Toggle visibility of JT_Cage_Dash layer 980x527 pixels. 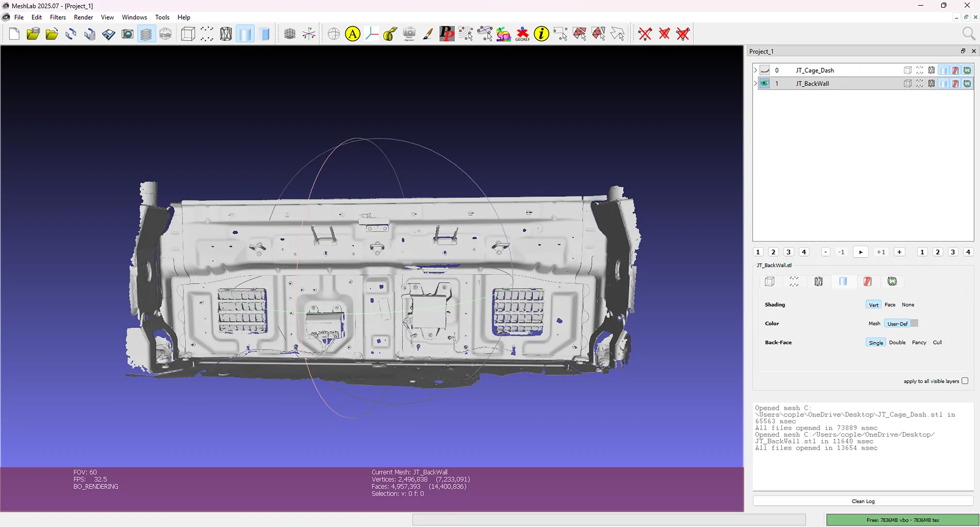pyautogui.click(x=765, y=70)
